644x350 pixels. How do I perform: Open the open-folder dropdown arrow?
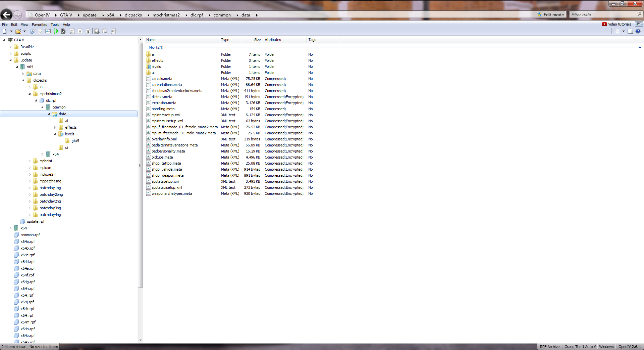click(24, 31)
